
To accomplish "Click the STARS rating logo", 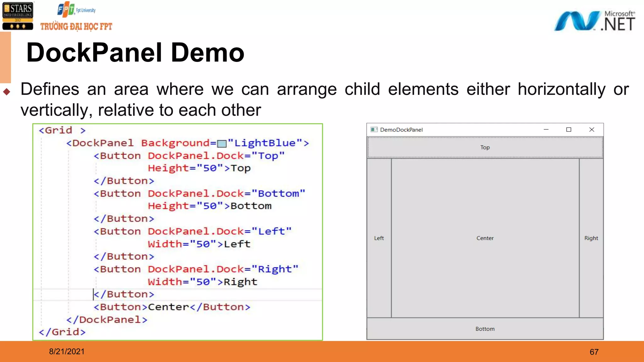I will coord(18,16).
